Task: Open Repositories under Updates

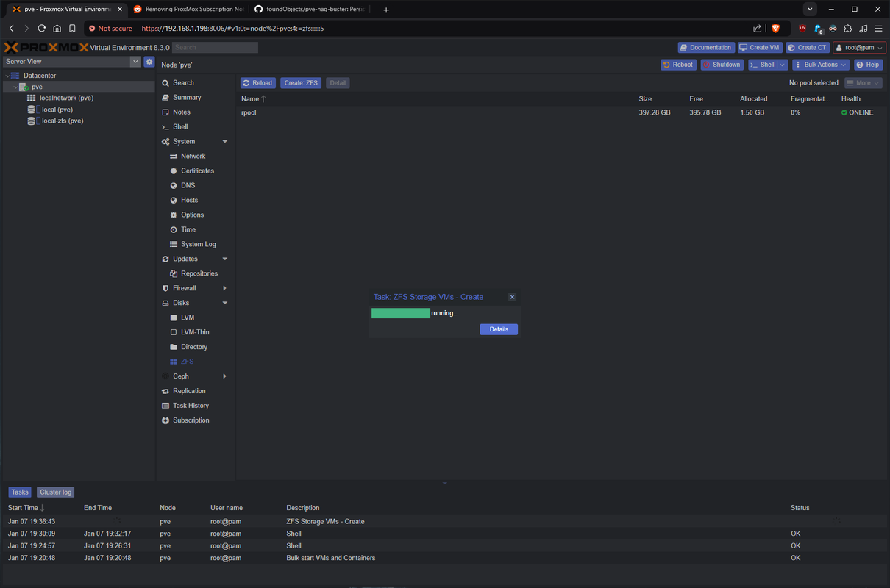Action: [x=199, y=273]
